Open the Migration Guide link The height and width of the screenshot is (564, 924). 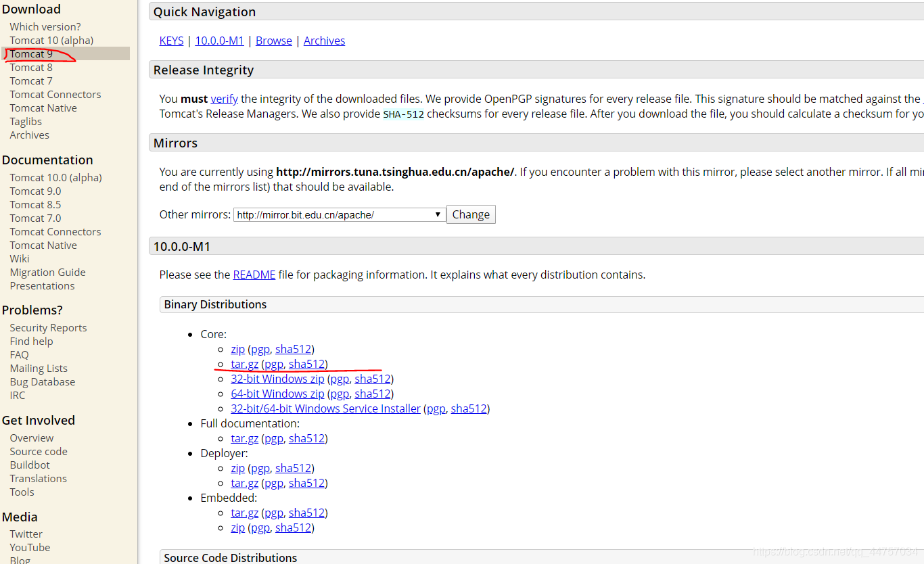47,273
